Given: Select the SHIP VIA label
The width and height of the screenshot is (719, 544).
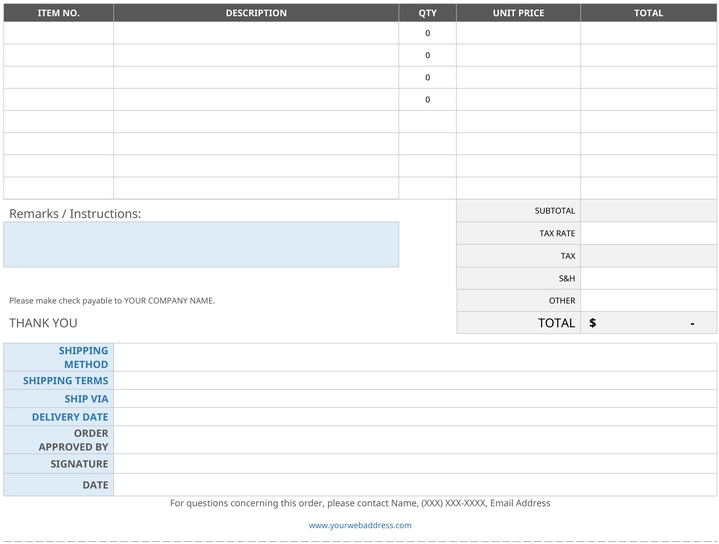Looking at the screenshot, I should coord(86,399).
